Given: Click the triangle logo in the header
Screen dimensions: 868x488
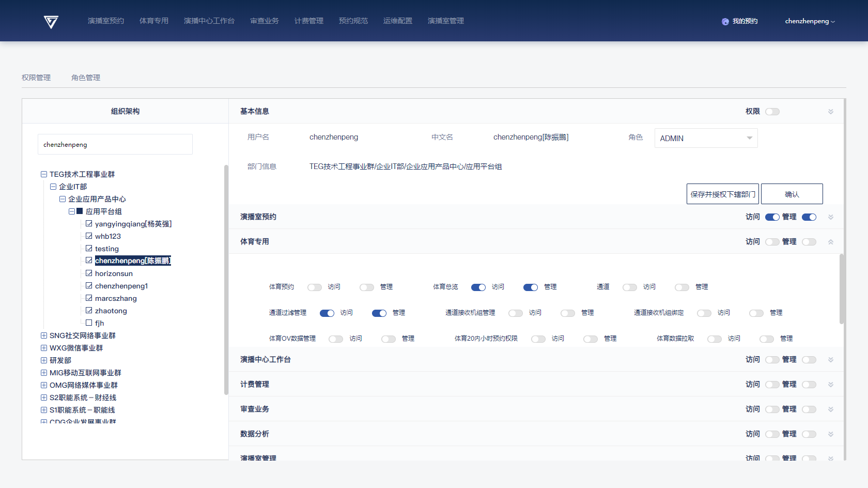Looking at the screenshot, I should 51,22.
